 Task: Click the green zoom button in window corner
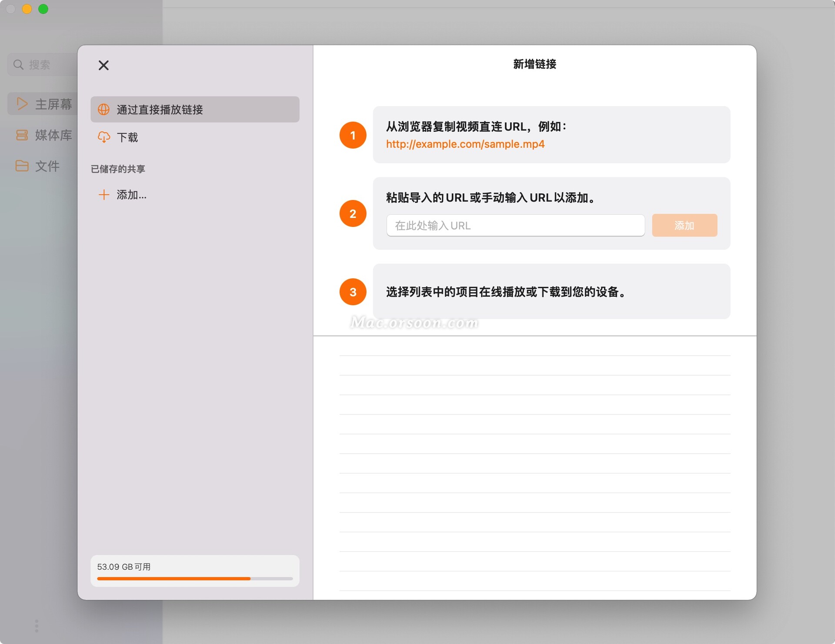point(43,9)
